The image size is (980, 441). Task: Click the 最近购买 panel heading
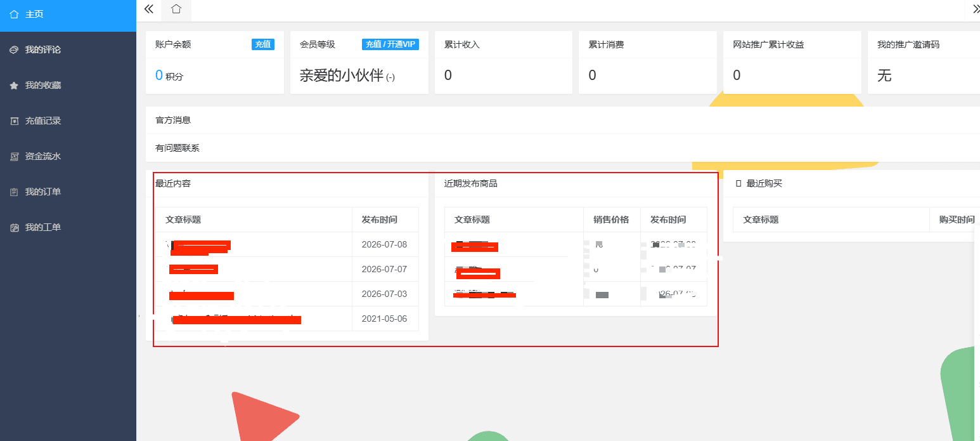(x=764, y=183)
